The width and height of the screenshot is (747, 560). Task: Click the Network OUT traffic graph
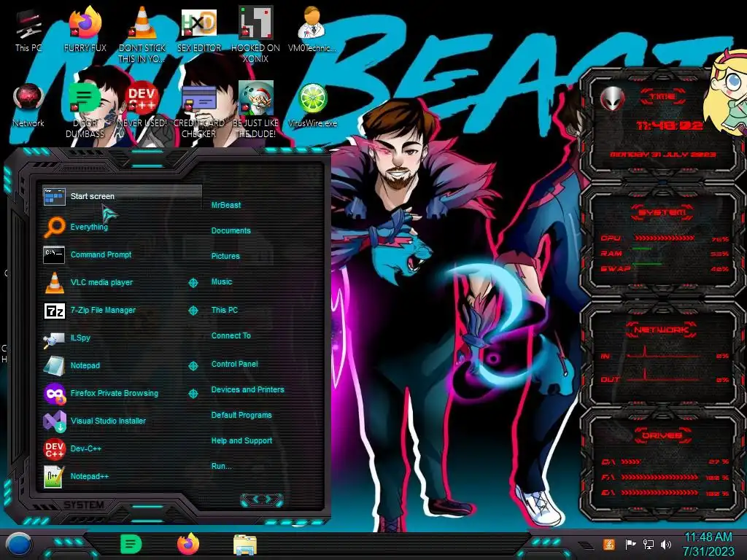662,376
